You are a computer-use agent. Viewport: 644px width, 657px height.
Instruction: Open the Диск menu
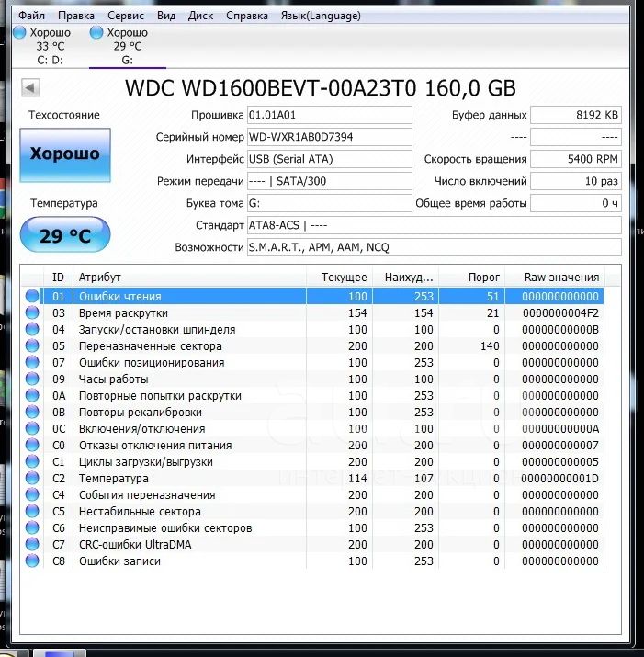(x=200, y=16)
